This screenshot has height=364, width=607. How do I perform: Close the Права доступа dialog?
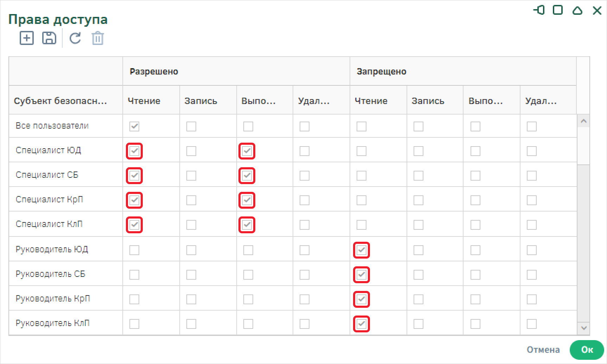coord(597,11)
